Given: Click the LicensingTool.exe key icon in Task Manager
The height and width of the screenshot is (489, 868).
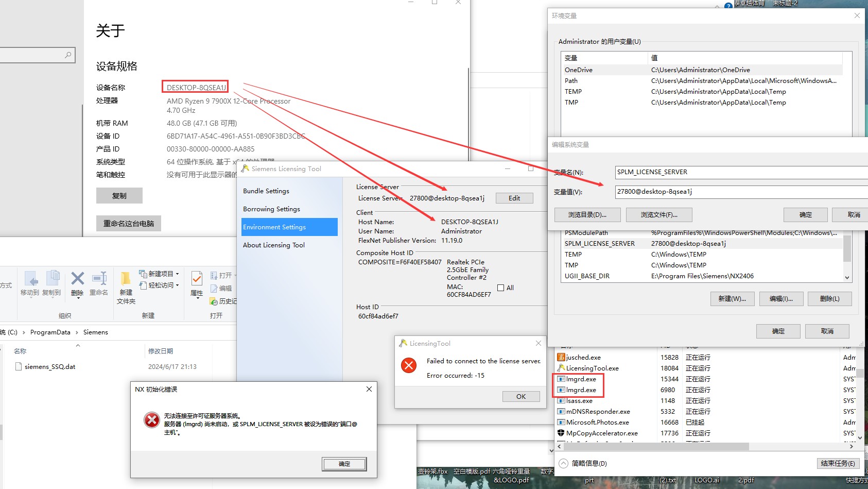Looking at the screenshot, I should tap(561, 368).
